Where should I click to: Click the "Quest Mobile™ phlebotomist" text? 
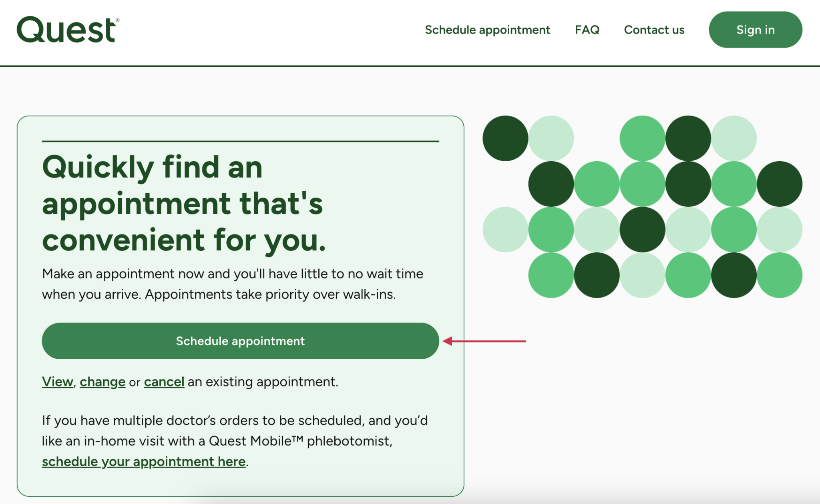300,441
